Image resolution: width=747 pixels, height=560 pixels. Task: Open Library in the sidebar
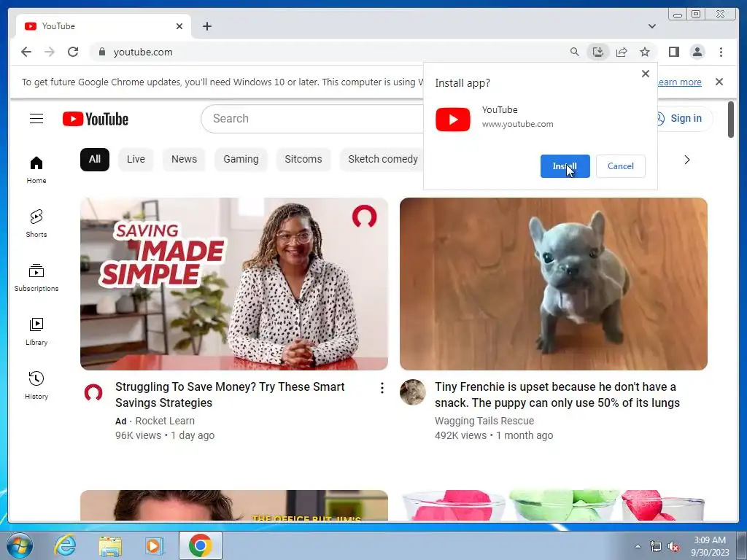36,332
